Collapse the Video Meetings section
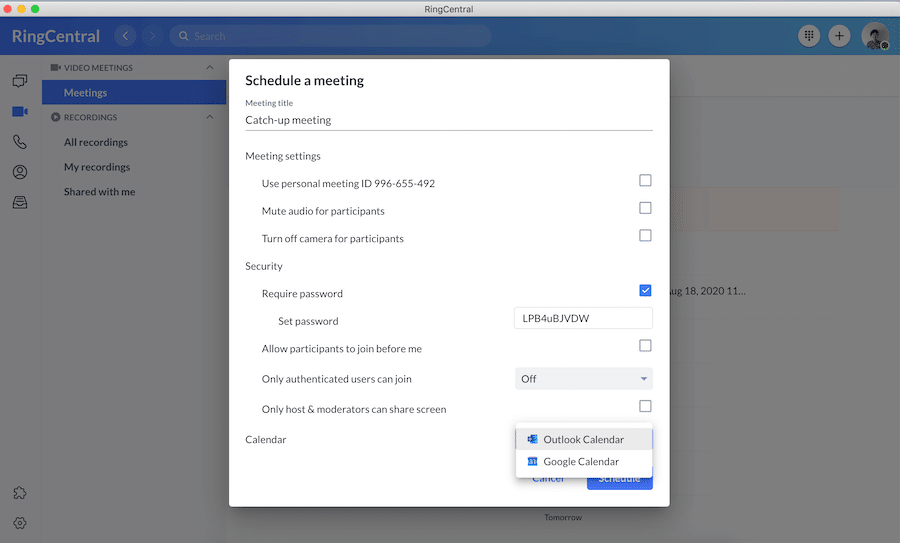The image size is (900, 543). click(210, 68)
